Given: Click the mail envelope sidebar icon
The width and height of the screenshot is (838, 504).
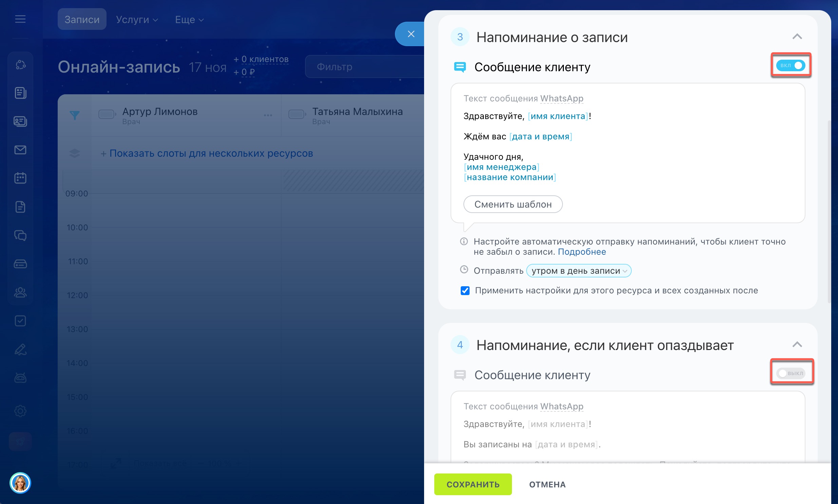Looking at the screenshot, I should [x=20, y=150].
